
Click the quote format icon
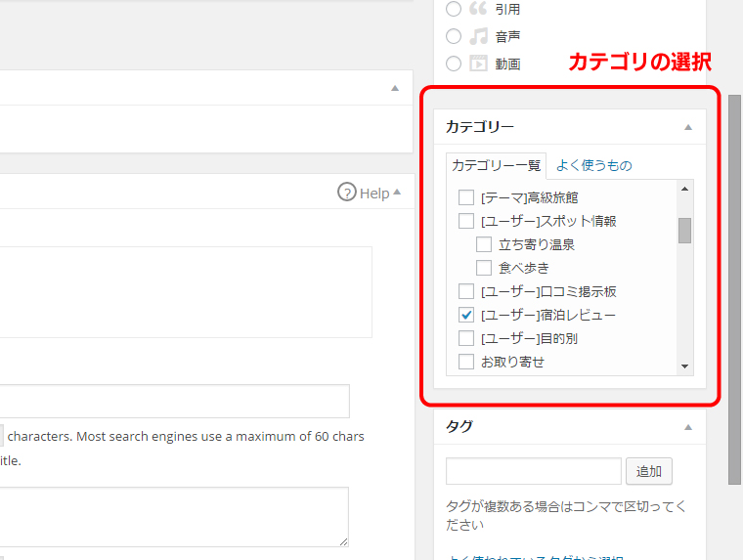pyautogui.click(x=478, y=9)
